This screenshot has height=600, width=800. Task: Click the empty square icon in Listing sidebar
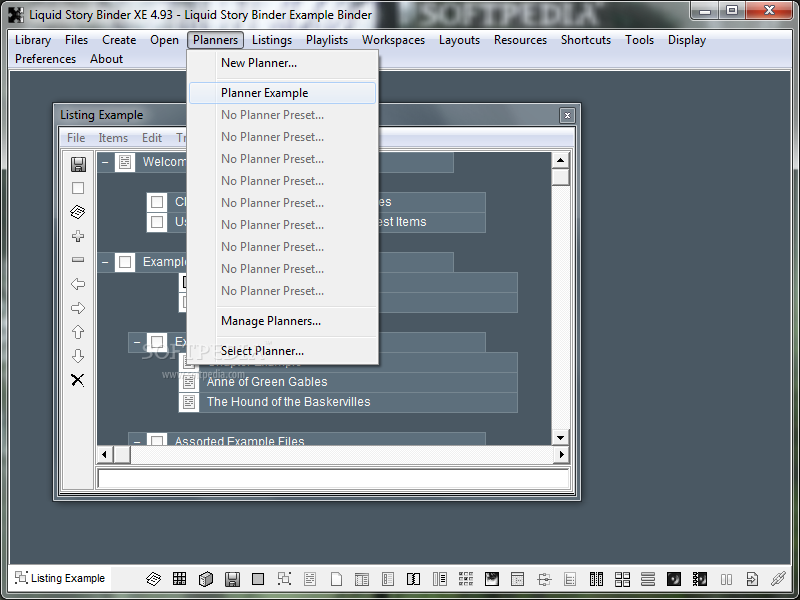click(x=78, y=188)
